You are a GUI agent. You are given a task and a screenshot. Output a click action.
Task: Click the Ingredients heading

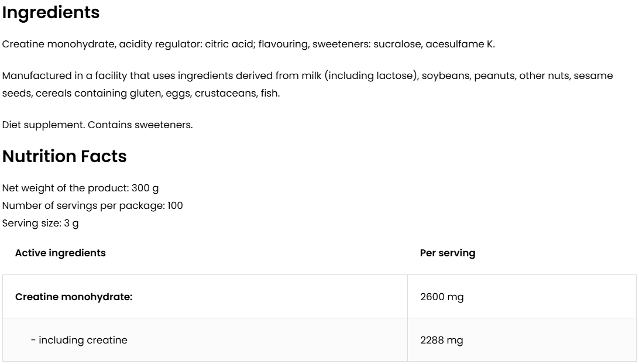(x=51, y=13)
